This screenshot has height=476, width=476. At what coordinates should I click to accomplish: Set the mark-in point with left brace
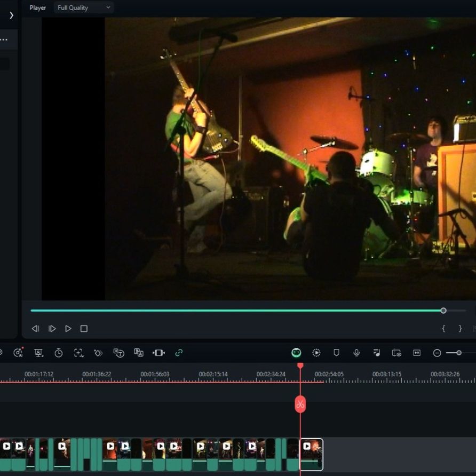pyautogui.click(x=443, y=329)
